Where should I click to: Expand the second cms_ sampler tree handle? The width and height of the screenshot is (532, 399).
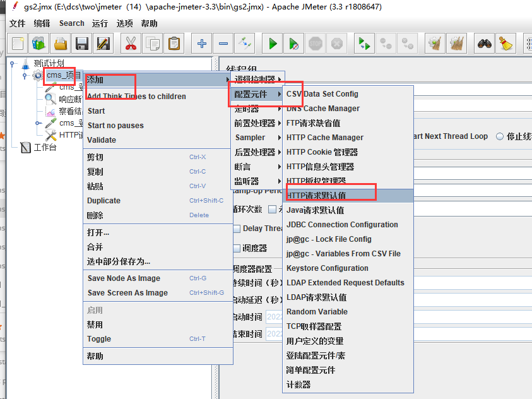[38, 123]
